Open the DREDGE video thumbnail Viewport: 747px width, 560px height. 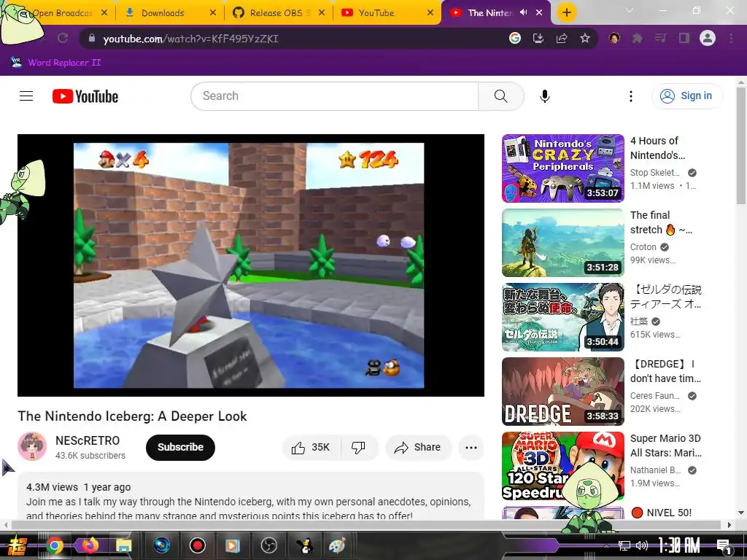(562, 392)
